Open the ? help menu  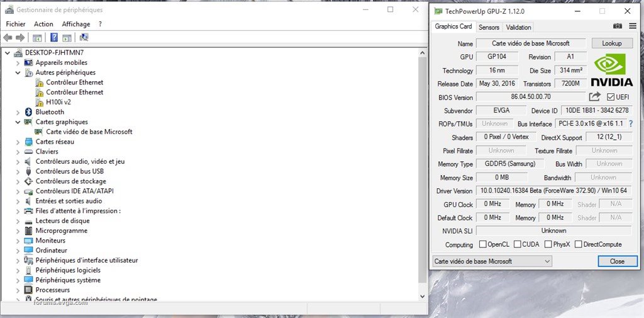click(x=100, y=24)
